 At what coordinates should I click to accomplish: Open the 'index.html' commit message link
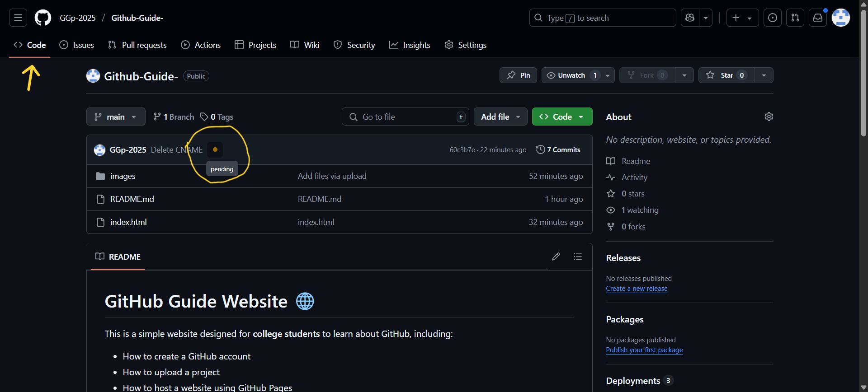(x=316, y=222)
